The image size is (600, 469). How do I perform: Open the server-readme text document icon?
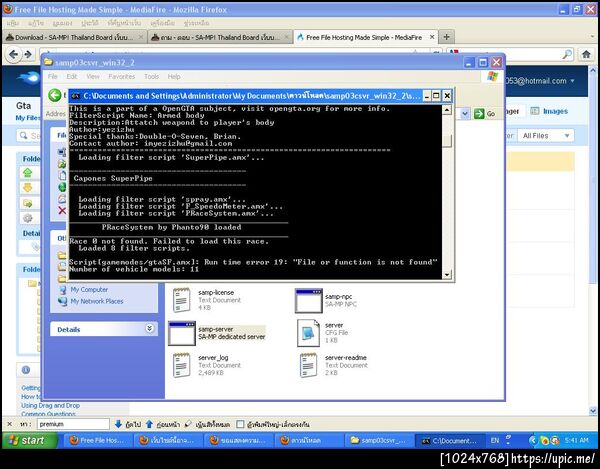308,365
